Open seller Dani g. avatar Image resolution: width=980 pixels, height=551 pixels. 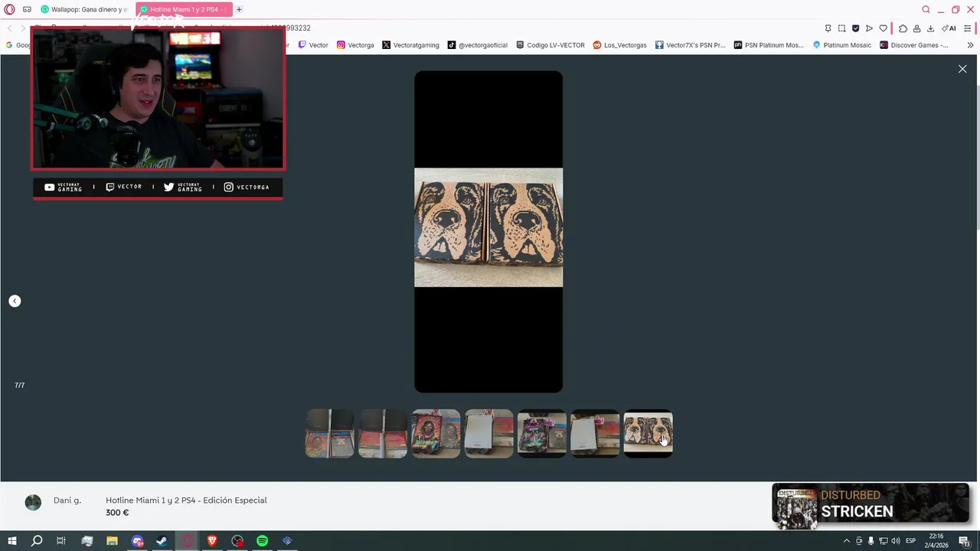[33, 502]
